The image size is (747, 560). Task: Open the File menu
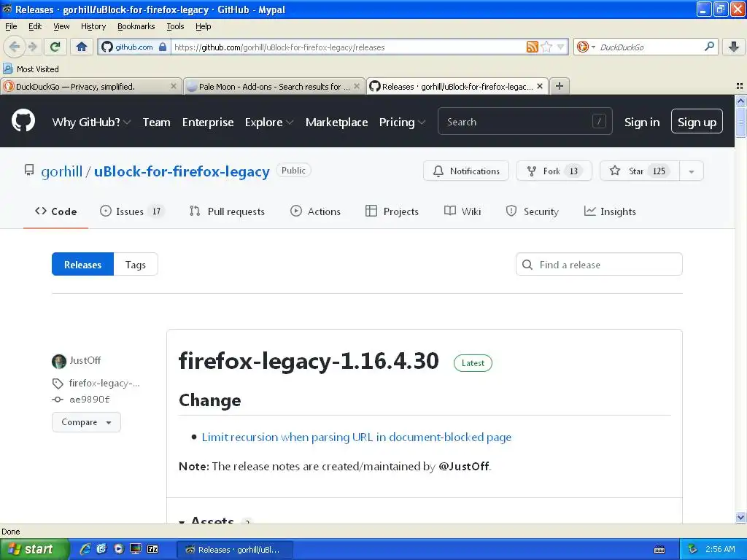(x=11, y=26)
